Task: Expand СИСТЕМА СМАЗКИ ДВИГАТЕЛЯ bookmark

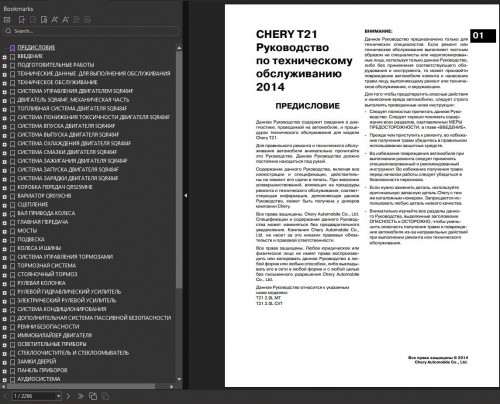Action: tap(5, 153)
